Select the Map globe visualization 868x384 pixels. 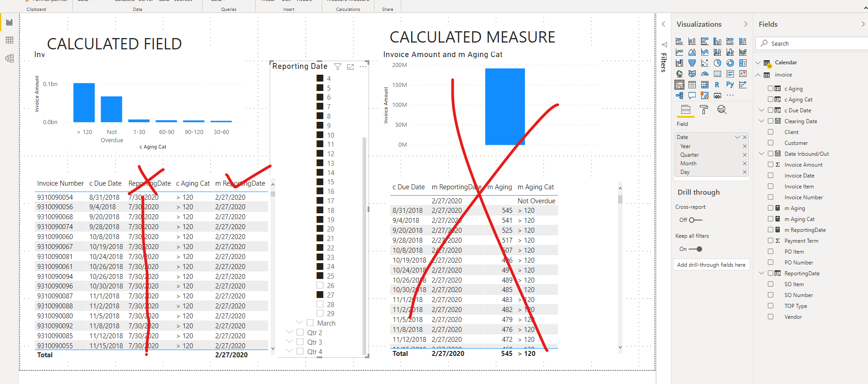click(x=679, y=74)
